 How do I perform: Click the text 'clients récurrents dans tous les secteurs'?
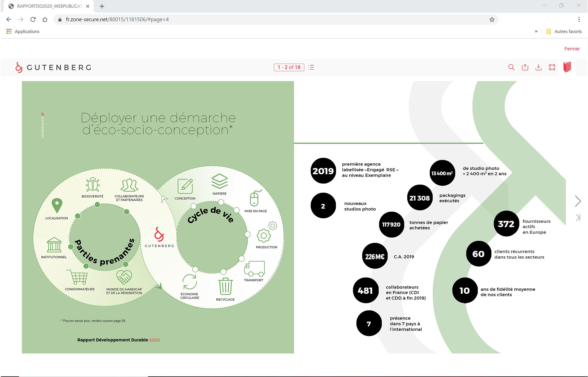519,254
